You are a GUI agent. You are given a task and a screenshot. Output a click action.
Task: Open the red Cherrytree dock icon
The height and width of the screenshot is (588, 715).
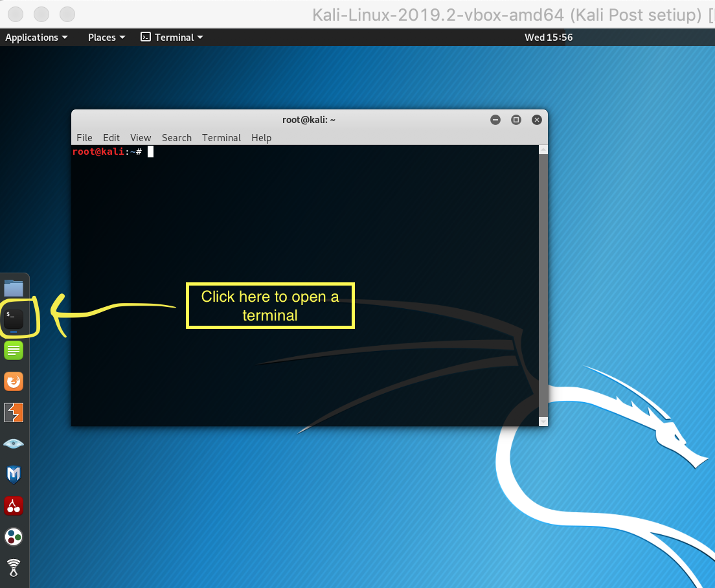tap(14, 506)
